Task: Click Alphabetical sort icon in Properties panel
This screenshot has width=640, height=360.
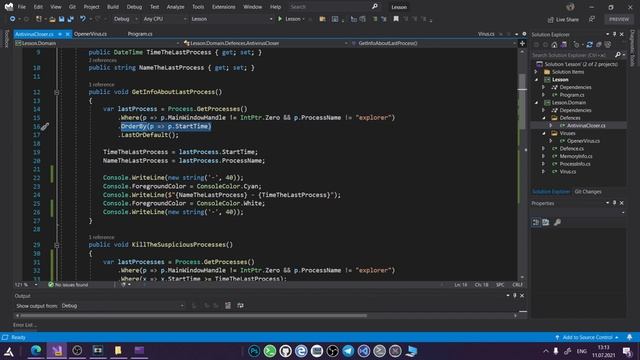Action: click(x=546, y=222)
